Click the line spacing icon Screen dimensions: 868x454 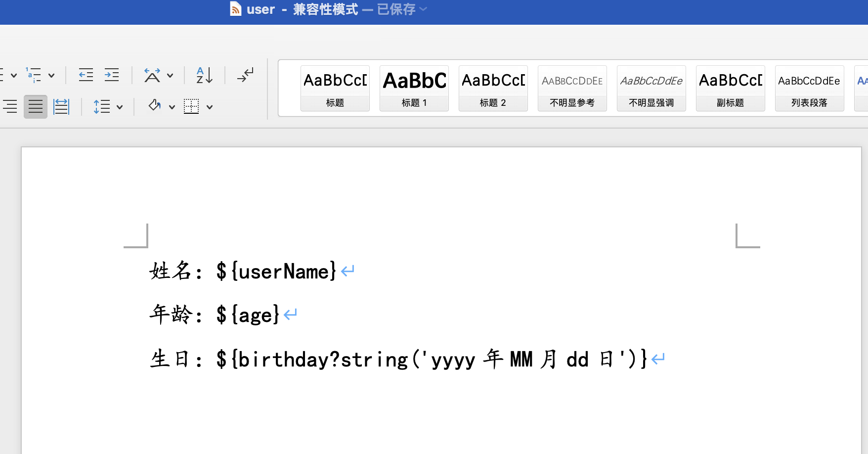point(102,106)
